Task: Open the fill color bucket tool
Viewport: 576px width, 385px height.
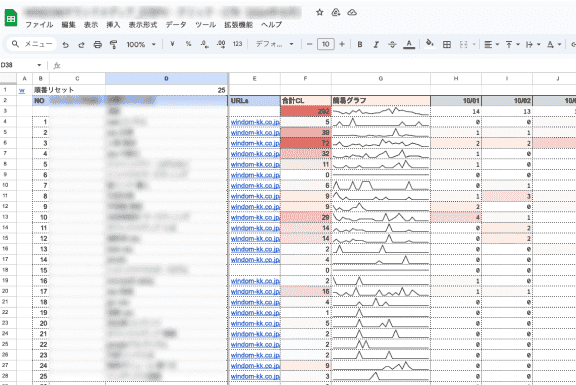Action: [x=429, y=44]
